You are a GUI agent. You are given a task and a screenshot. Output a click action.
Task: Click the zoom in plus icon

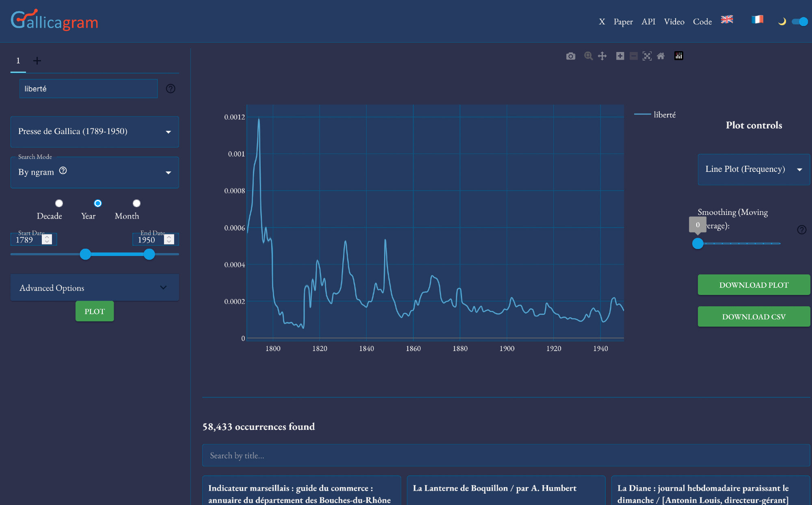coord(620,56)
